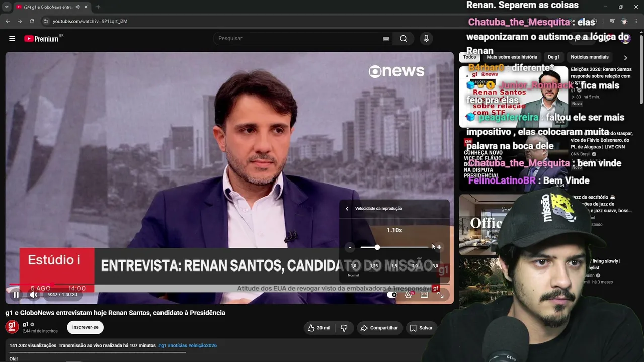Select Mais sobre esta história chip
This screenshot has height=362, width=644.
pos(512,57)
